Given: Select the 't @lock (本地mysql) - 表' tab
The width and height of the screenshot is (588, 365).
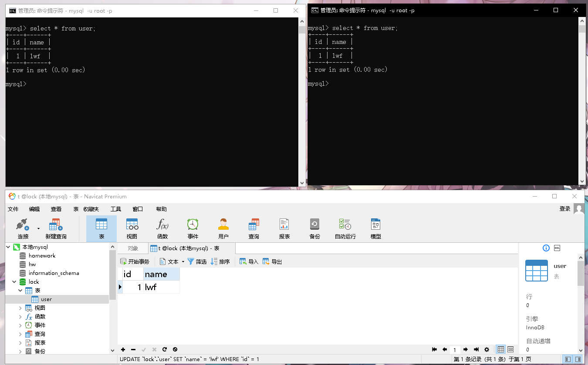Looking at the screenshot, I should (192, 248).
